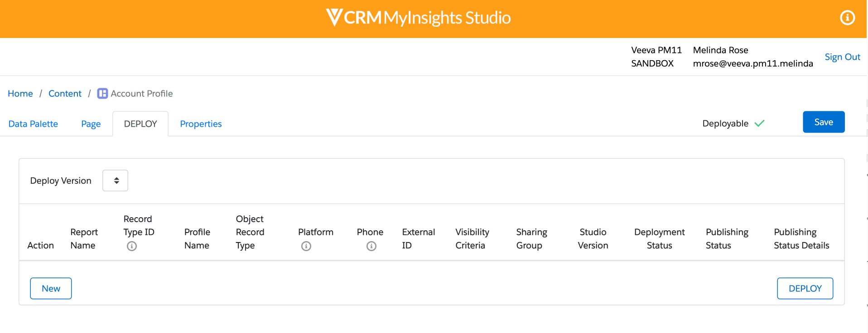Screen dimensions: 868x333
Task: Click the Veeva CRM MyInsights Studio logo
Action: tap(418, 18)
